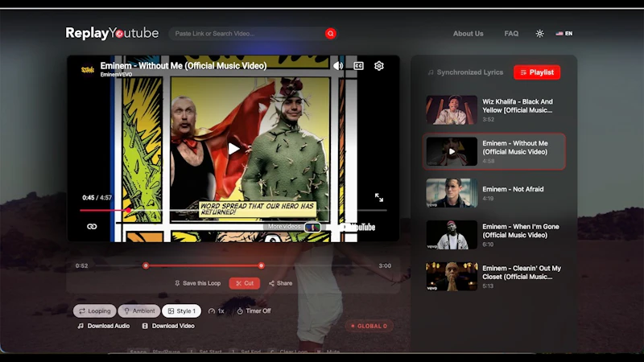Open Wiz Khalifa Black And Yellow thumbnail
Image resolution: width=644 pixels, height=362 pixels.
[x=452, y=110]
